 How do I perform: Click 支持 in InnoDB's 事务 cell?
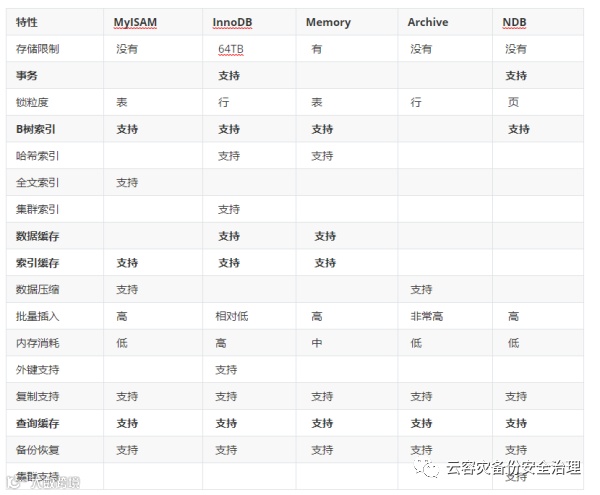229,76
